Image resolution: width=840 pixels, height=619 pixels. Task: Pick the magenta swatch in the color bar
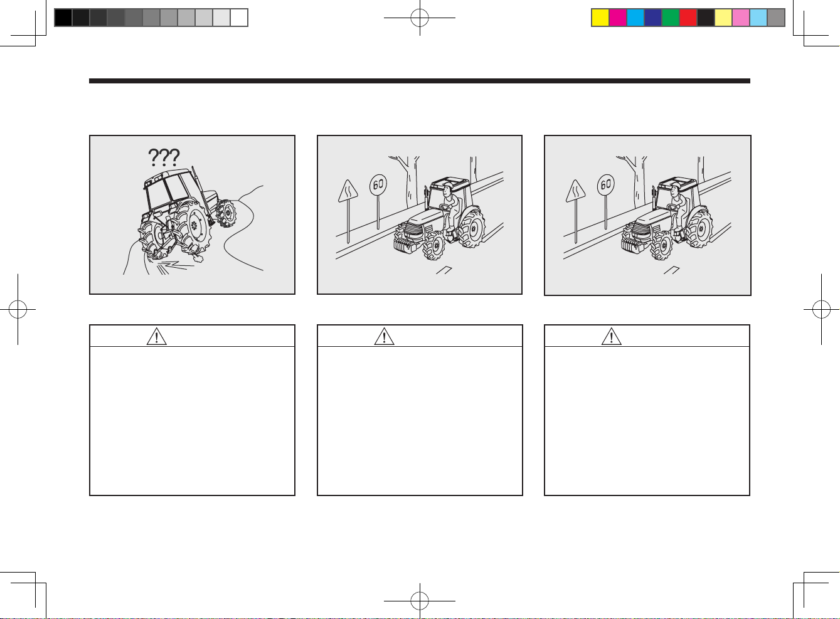618,18
